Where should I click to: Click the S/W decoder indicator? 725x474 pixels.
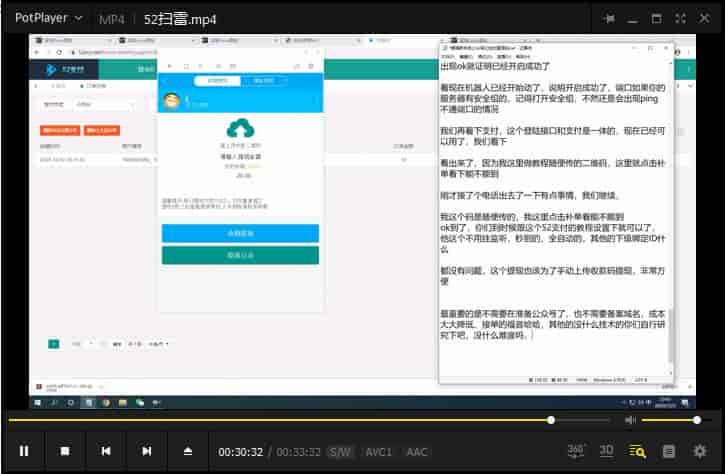tap(341, 452)
